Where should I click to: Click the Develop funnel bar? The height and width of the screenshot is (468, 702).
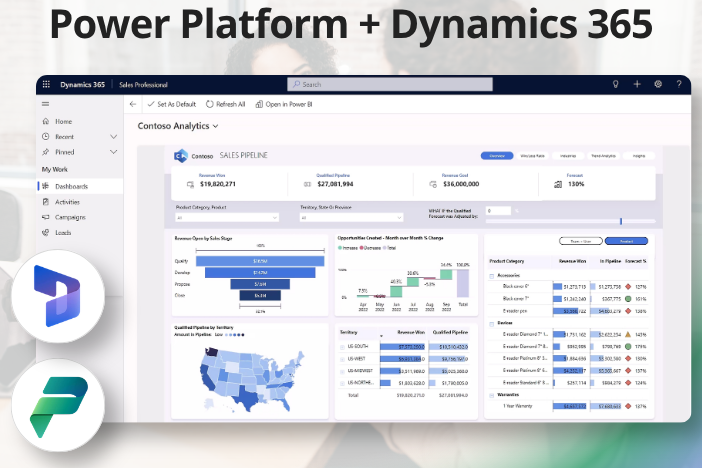(x=260, y=272)
